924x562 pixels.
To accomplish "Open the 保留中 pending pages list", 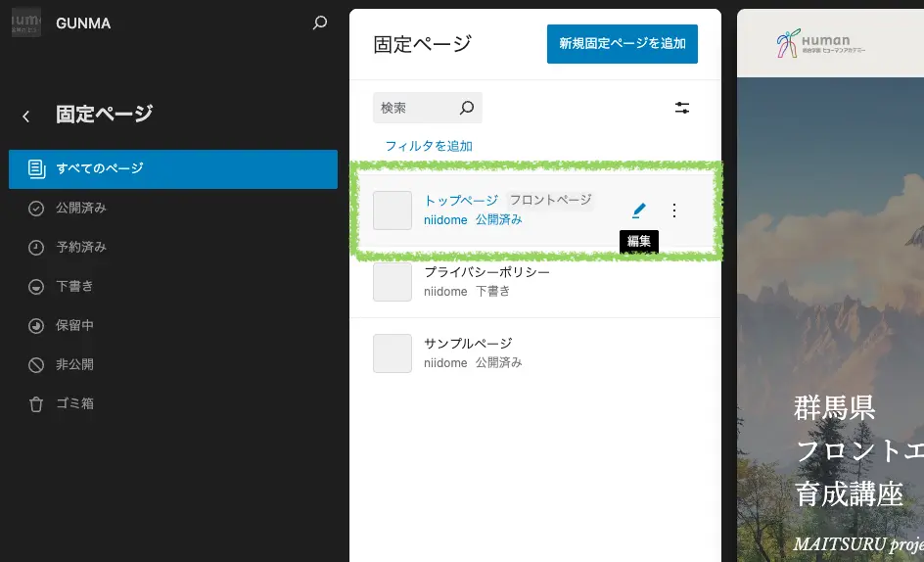I will coord(74,325).
